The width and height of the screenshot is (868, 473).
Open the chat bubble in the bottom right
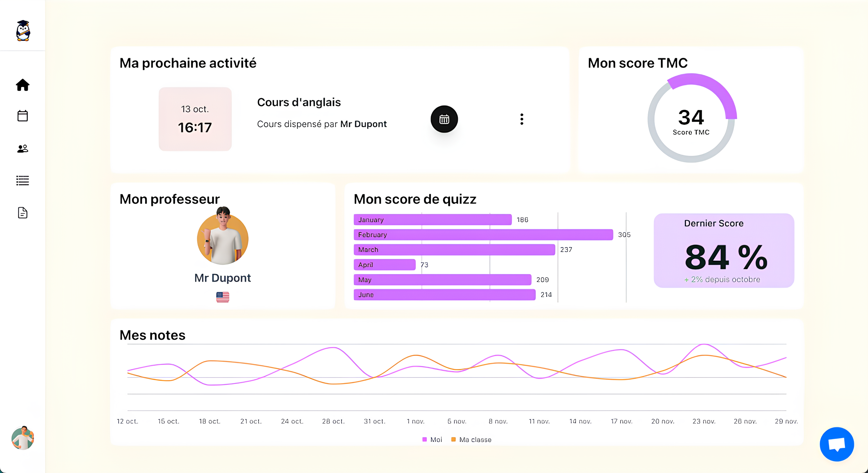pos(838,444)
